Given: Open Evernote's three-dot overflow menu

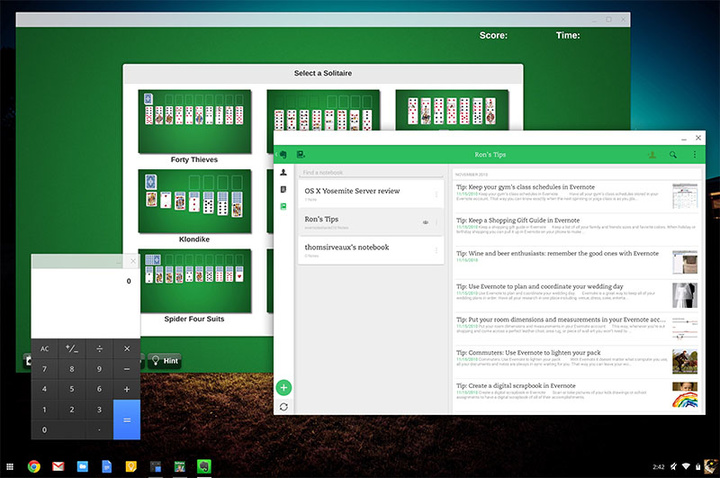Looking at the screenshot, I should point(694,155).
